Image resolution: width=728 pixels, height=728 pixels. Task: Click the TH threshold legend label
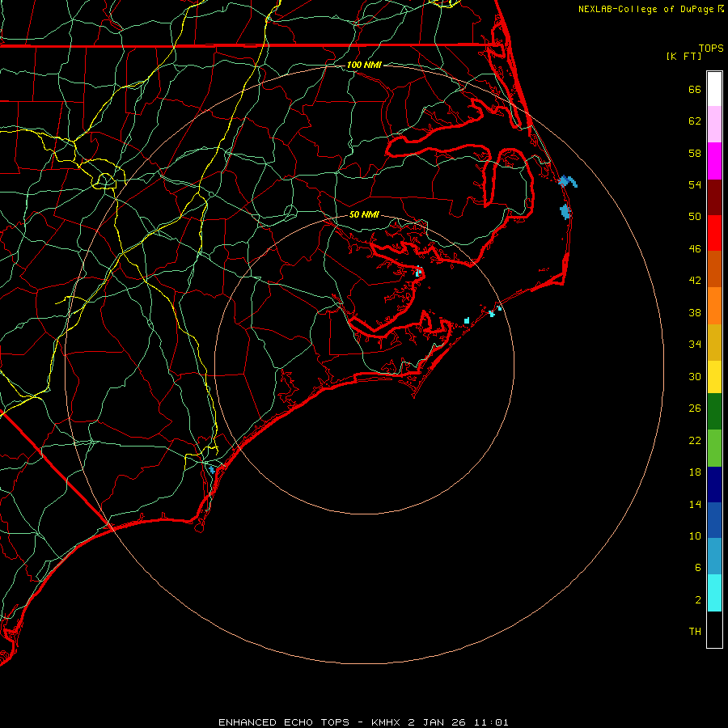click(695, 632)
